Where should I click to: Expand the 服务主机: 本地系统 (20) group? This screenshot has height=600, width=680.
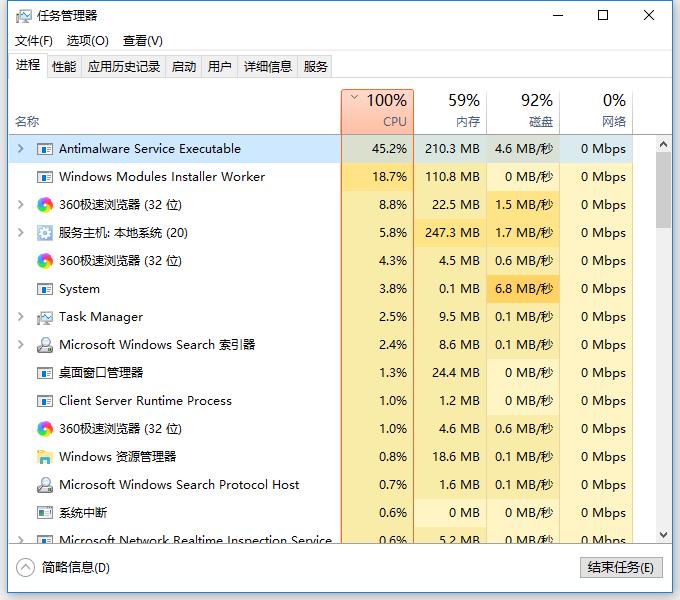(x=20, y=233)
